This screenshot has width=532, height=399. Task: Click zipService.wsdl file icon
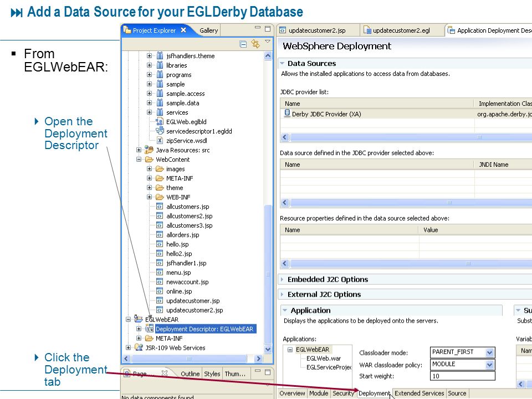pyautogui.click(x=160, y=140)
